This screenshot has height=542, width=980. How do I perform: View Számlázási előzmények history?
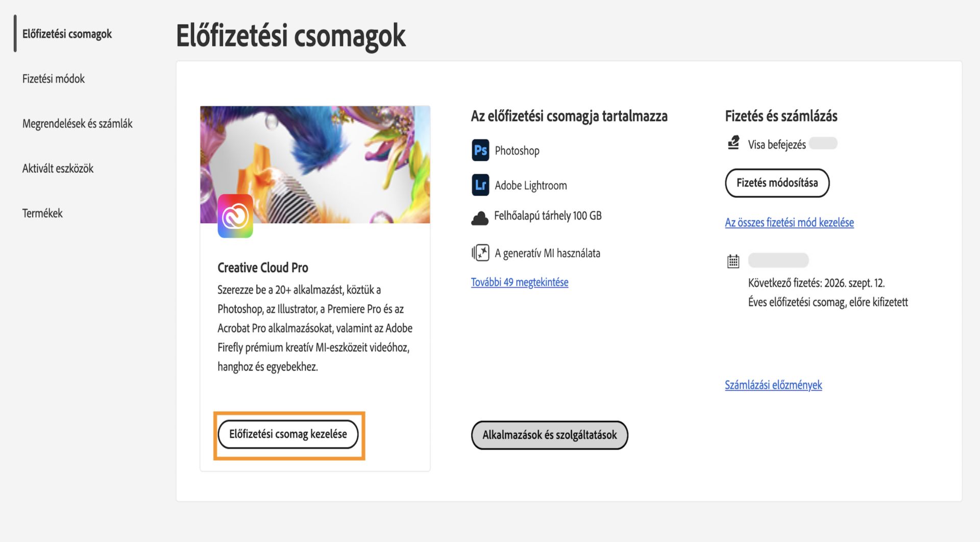point(774,385)
